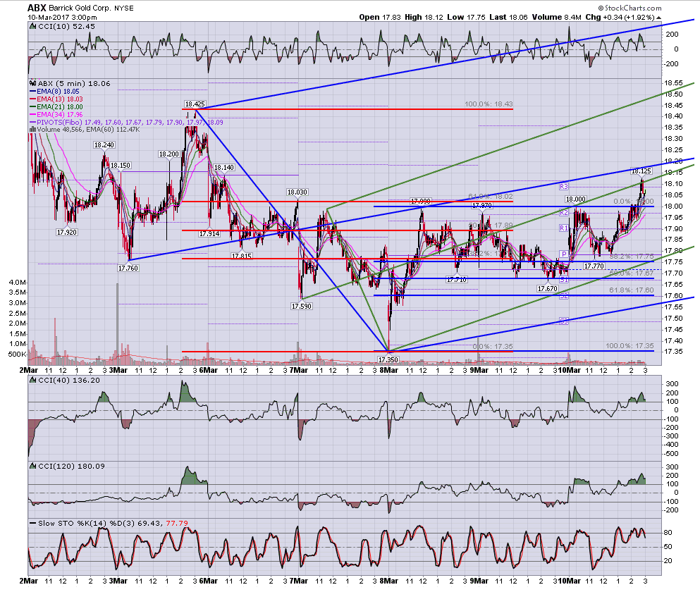Screen dimensions: 700x592
Task: Click the Barrick Gold Corp. company name
Action: 80,8
